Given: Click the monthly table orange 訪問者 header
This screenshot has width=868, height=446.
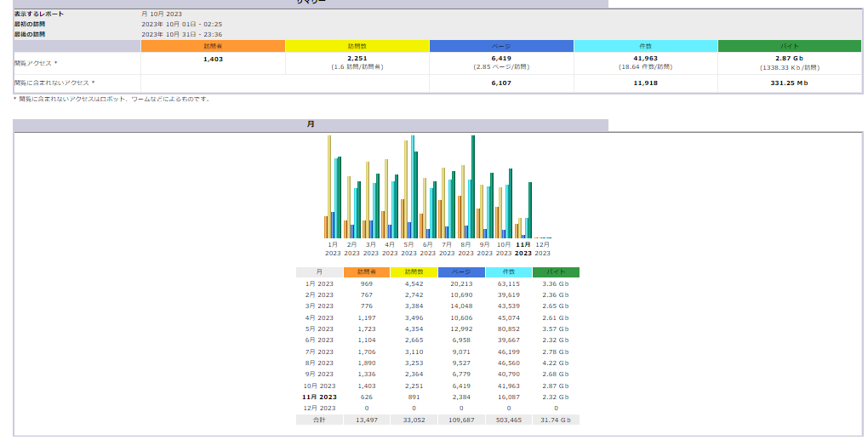Looking at the screenshot, I should coord(367,272).
